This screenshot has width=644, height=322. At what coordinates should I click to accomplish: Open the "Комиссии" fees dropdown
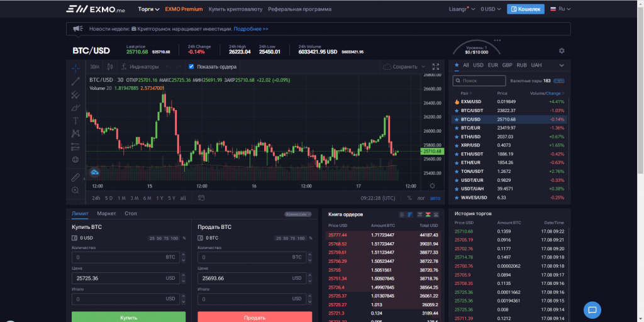[x=298, y=214]
